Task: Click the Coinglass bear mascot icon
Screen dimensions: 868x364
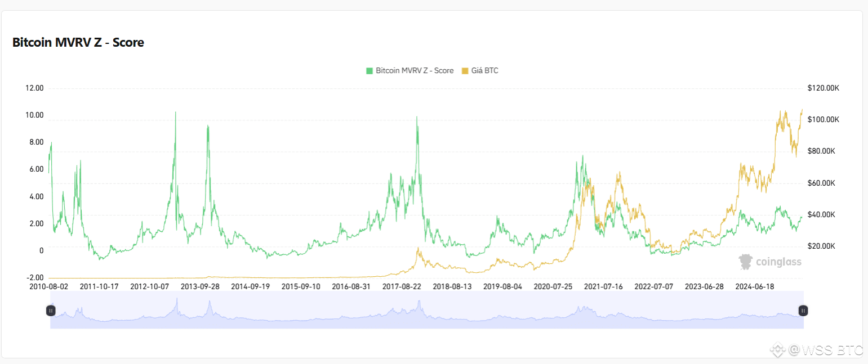Action: click(745, 261)
